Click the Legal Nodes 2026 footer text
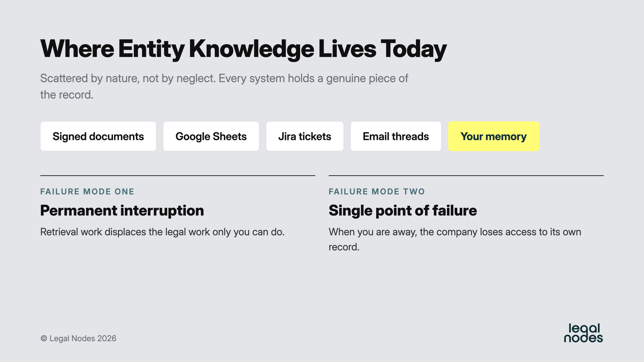 (83, 338)
